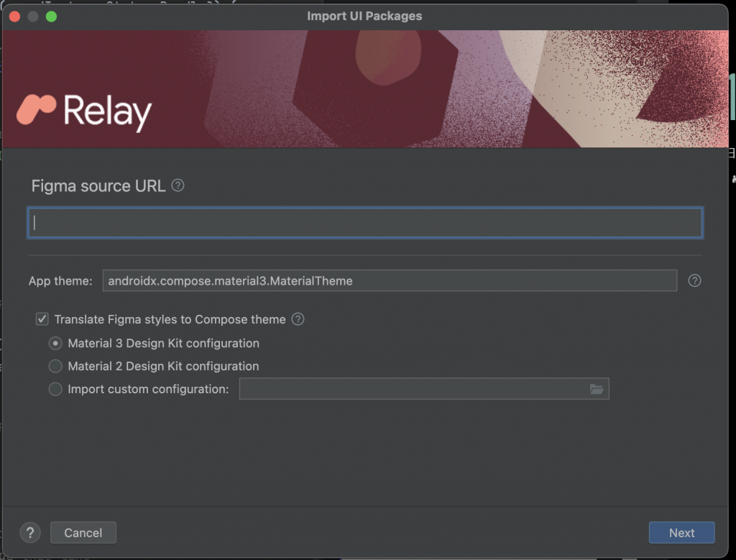Click the help icon beside the App theme field
Image resolution: width=736 pixels, height=560 pixels.
coord(694,280)
